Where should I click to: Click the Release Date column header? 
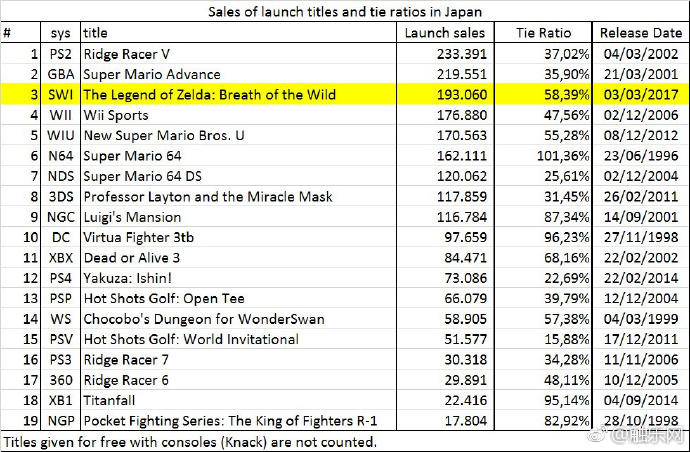(641, 33)
